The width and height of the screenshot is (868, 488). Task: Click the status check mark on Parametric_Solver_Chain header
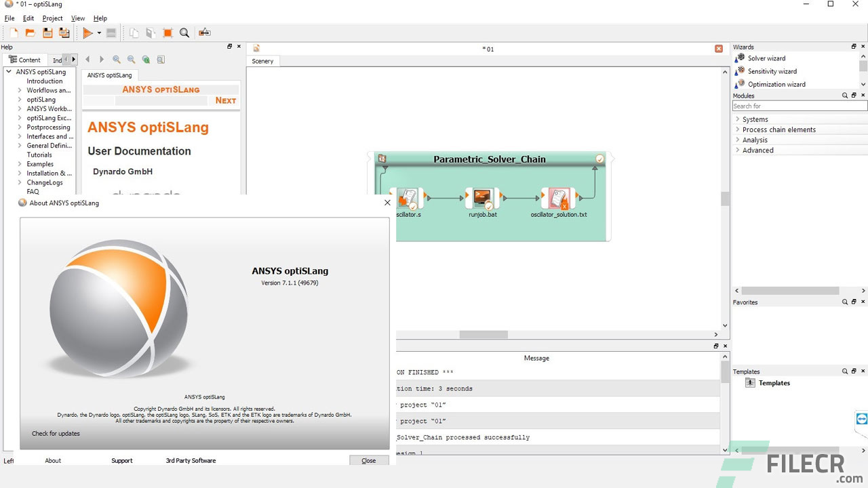[x=599, y=159]
